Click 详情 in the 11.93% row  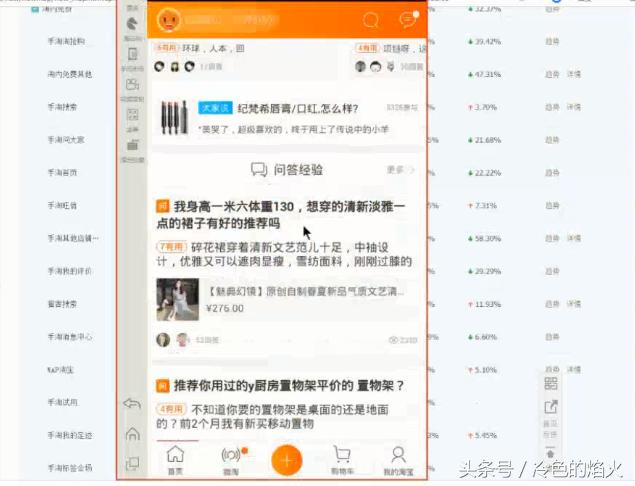(x=574, y=304)
